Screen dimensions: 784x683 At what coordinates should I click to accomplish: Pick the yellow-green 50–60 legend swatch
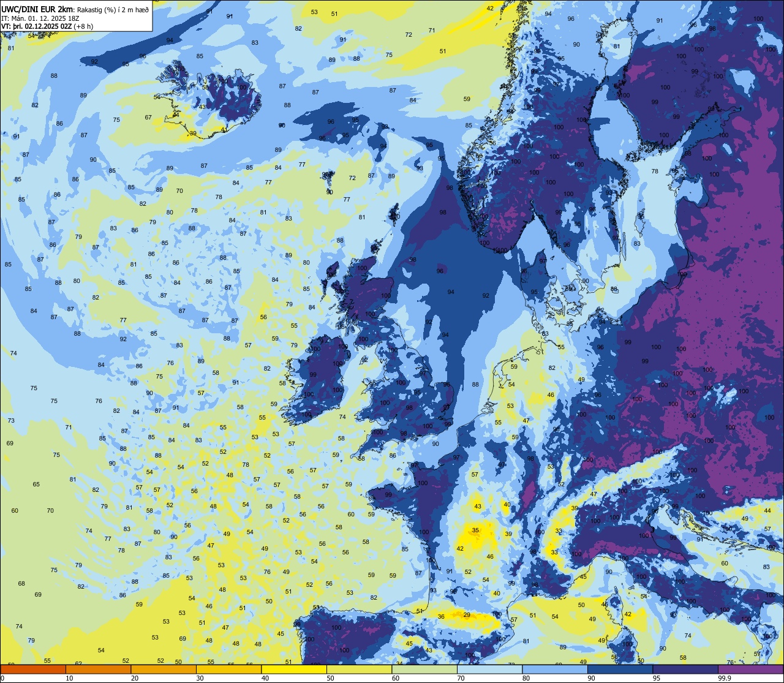point(359,669)
